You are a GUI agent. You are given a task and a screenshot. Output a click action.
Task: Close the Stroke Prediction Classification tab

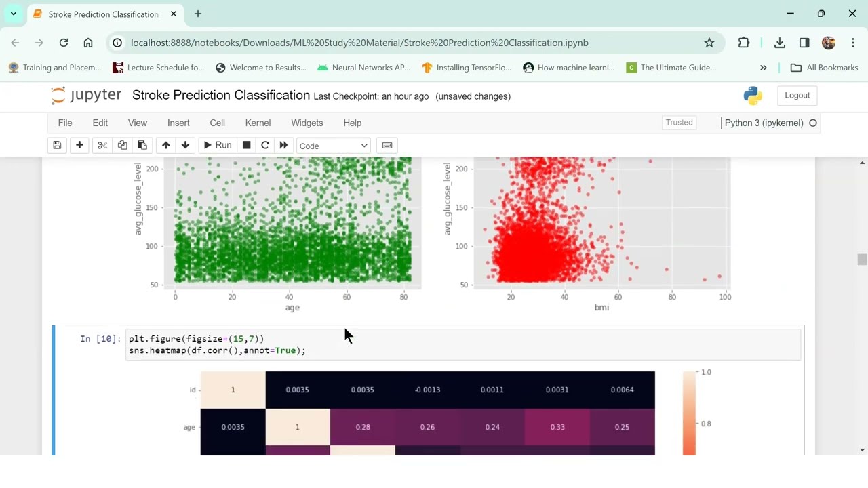(x=174, y=14)
